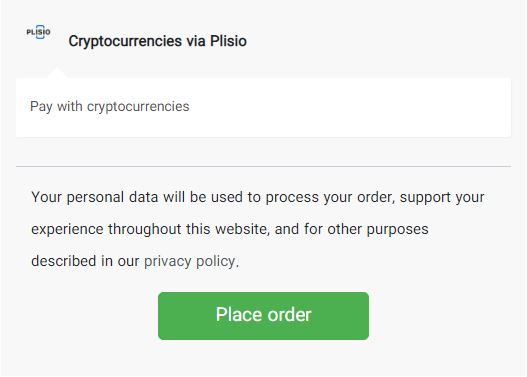Viewport: 527px width, 377px height.
Task: Click the Plisio logo icon
Action: [x=39, y=32]
